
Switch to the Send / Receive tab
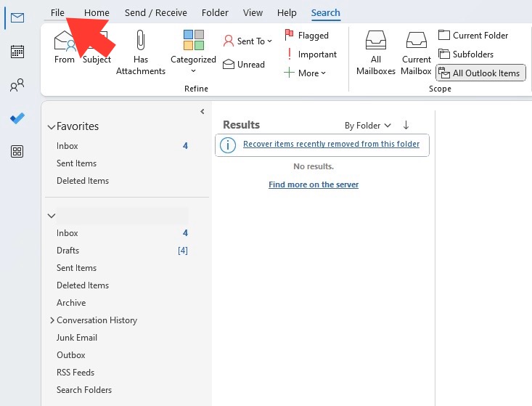(156, 12)
